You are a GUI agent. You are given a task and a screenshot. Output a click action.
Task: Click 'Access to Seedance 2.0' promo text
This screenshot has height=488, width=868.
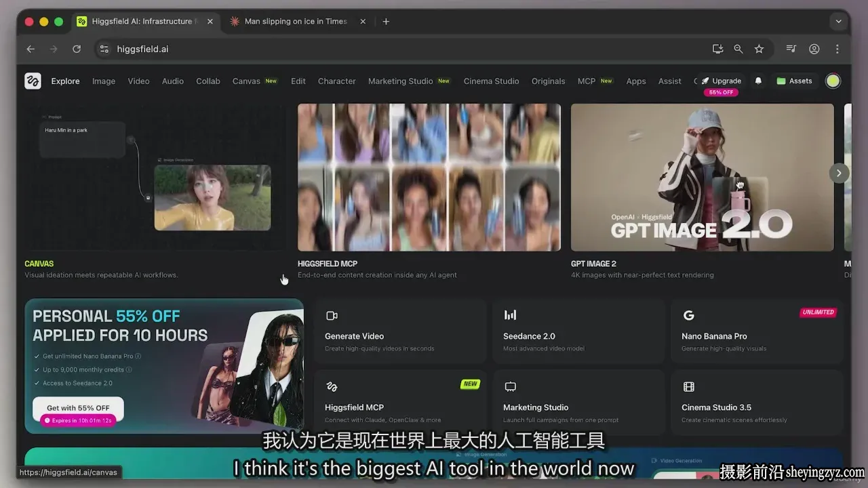(77, 383)
